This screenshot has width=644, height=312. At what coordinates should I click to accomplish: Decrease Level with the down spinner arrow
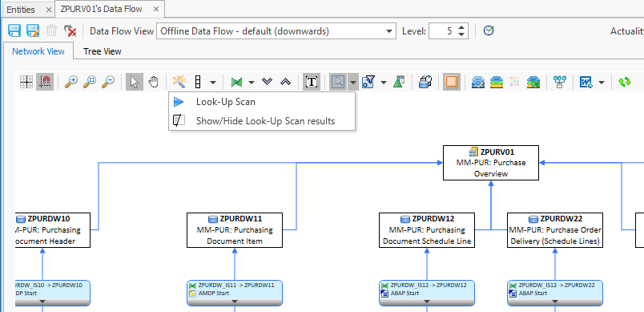click(461, 34)
